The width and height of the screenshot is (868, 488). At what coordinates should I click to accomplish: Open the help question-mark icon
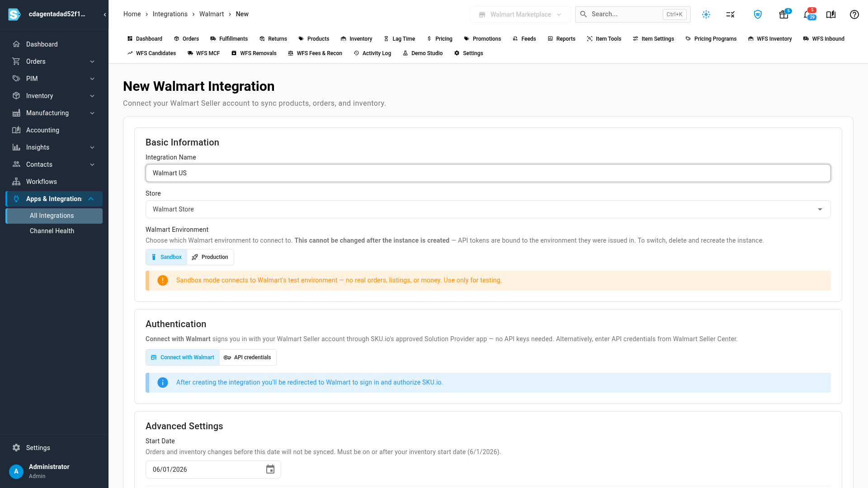coord(854,14)
